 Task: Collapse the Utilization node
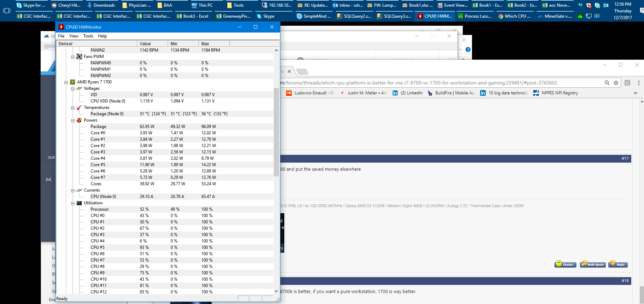coord(73,203)
